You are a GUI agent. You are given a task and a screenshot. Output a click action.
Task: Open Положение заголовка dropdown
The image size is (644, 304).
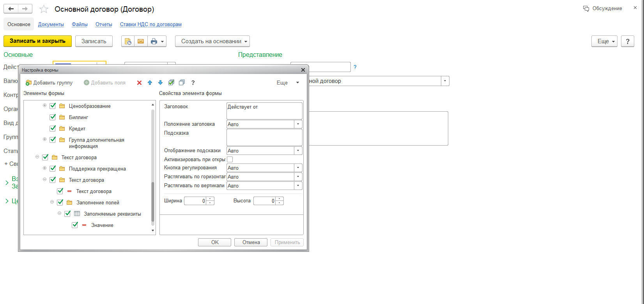(x=298, y=124)
